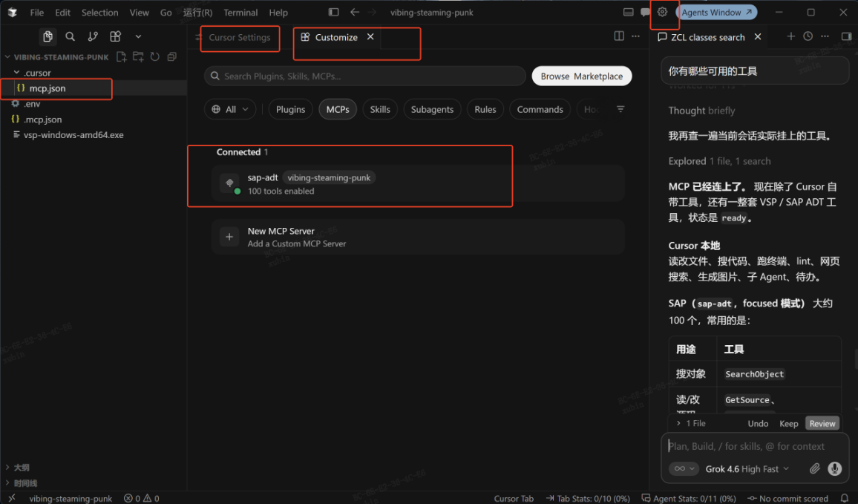Select the MCPs filter chip
The width and height of the screenshot is (858, 504).
coord(338,109)
